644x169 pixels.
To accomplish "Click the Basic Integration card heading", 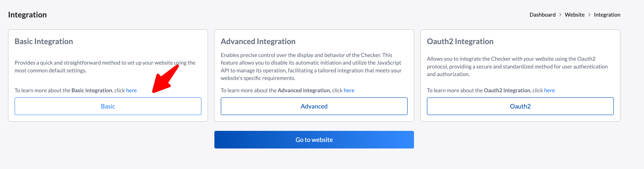I will pos(44,41).
